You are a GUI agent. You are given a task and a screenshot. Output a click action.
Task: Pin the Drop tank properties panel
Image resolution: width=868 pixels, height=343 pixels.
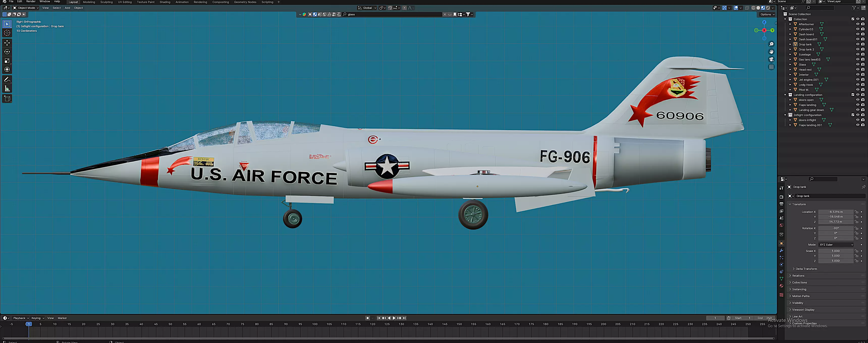(863, 187)
